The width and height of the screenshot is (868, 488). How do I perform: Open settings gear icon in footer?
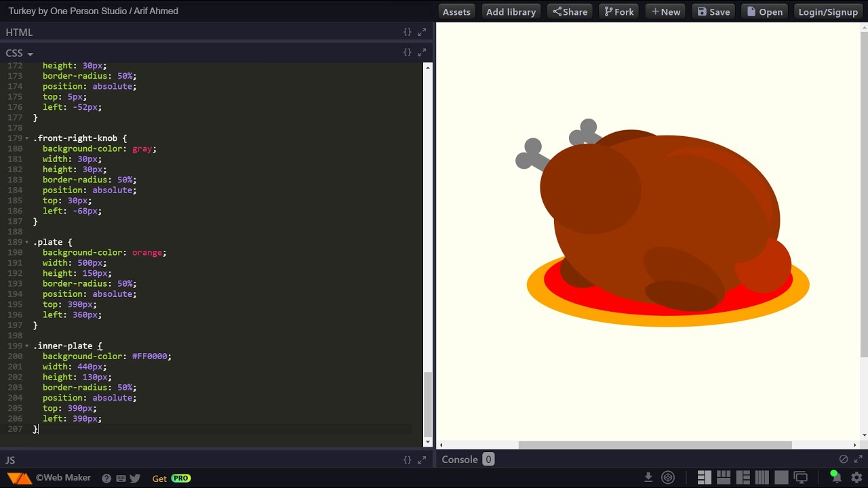pos(856,477)
